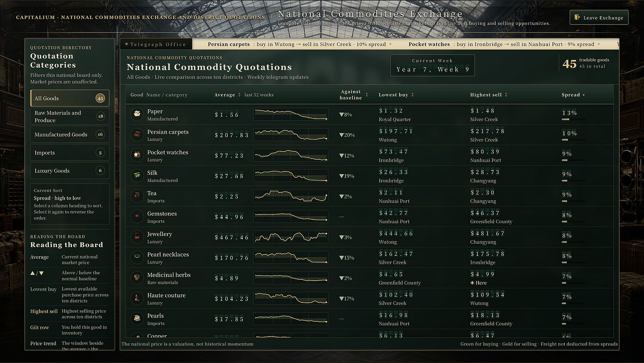Open the Persian carpets ticker tip

tap(297, 44)
